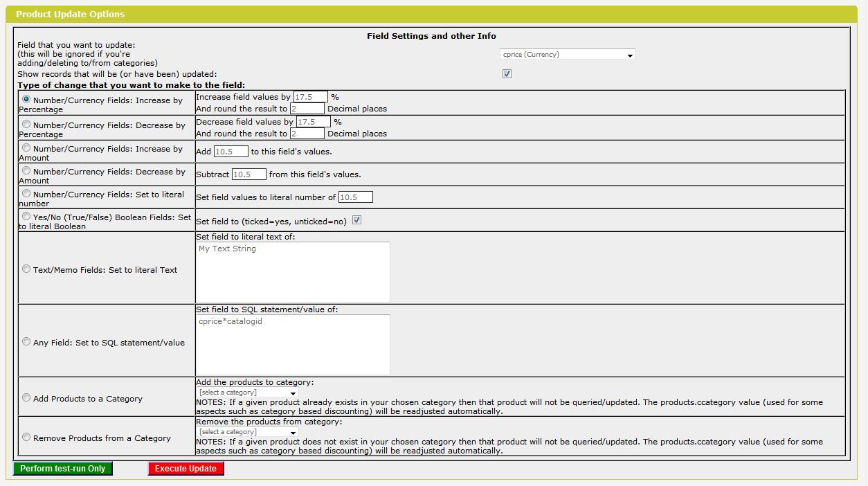This screenshot has height=486, width=868.
Task: Click Increase rounding decimal places input
Action: (307, 108)
